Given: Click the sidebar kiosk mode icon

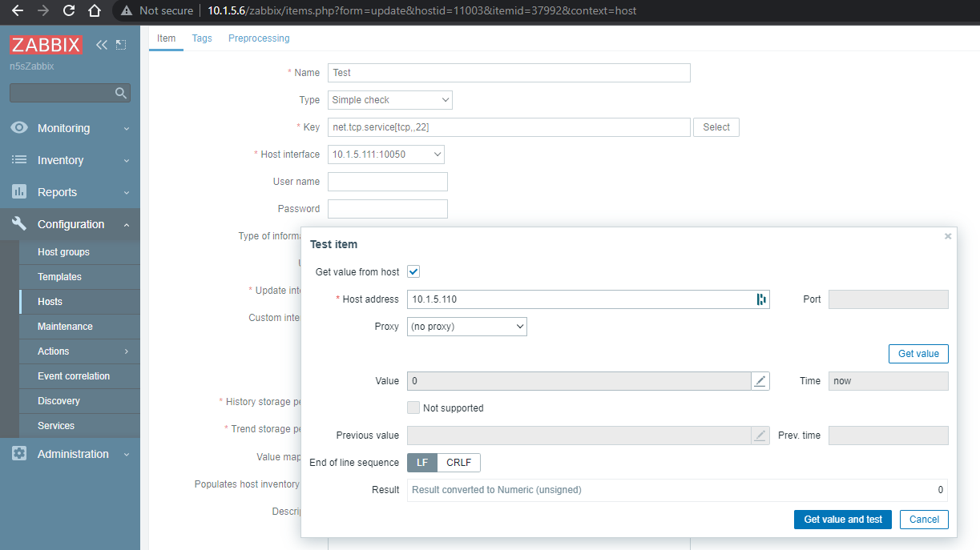Looking at the screenshot, I should click(x=121, y=45).
